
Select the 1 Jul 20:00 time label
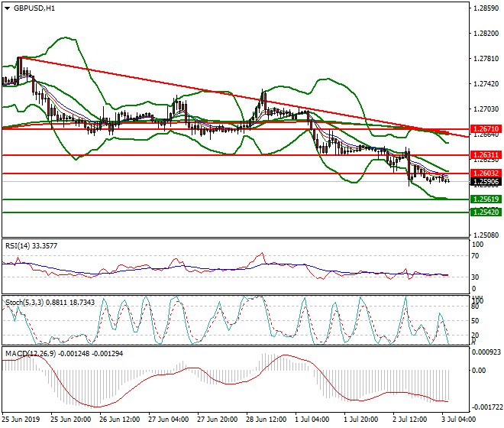361,420
